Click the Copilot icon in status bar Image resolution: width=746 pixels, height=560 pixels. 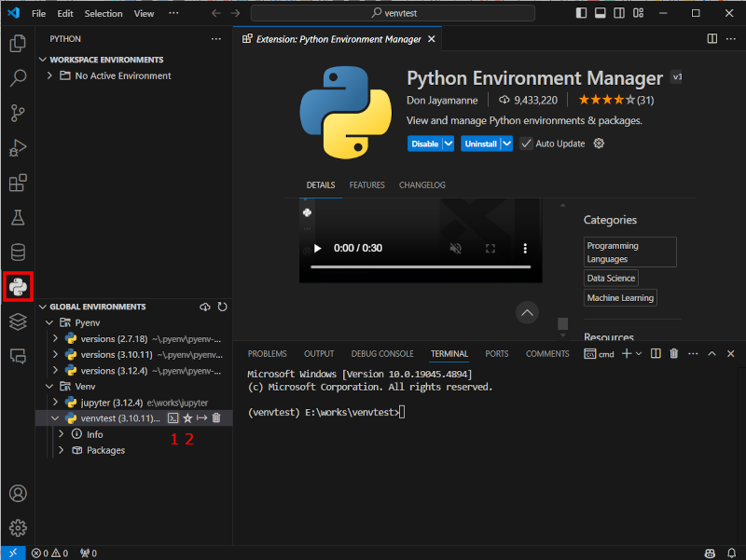click(710, 553)
